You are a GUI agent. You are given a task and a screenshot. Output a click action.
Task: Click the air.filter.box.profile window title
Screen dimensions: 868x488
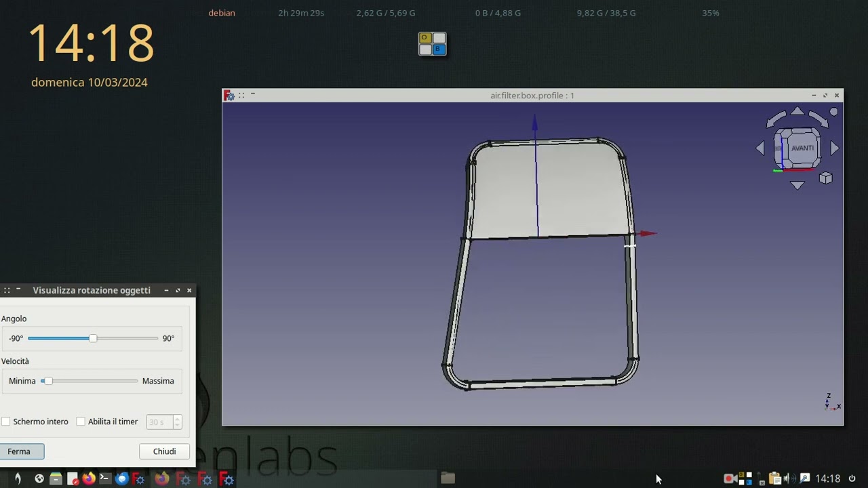[532, 96]
